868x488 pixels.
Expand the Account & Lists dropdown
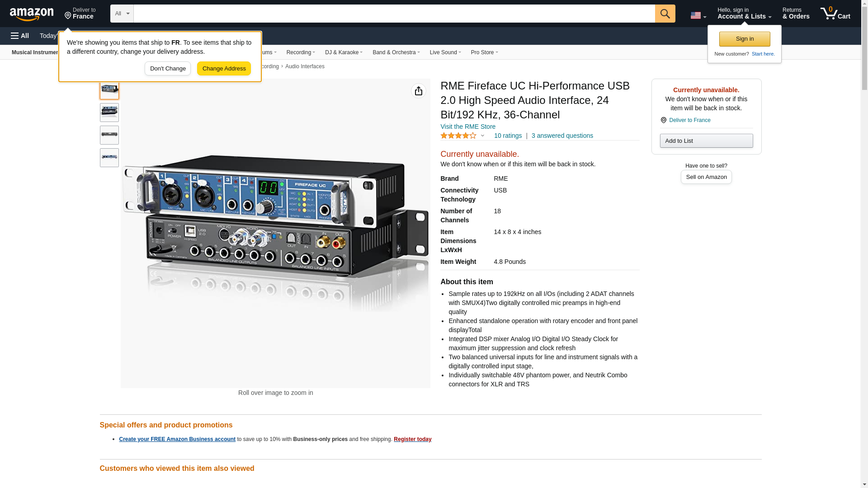pos(744,14)
